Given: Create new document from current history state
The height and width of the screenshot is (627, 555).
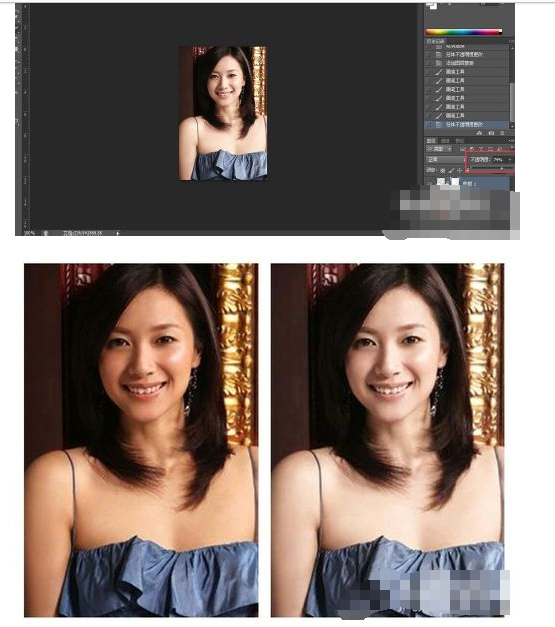Looking at the screenshot, I should (x=479, y=133).
